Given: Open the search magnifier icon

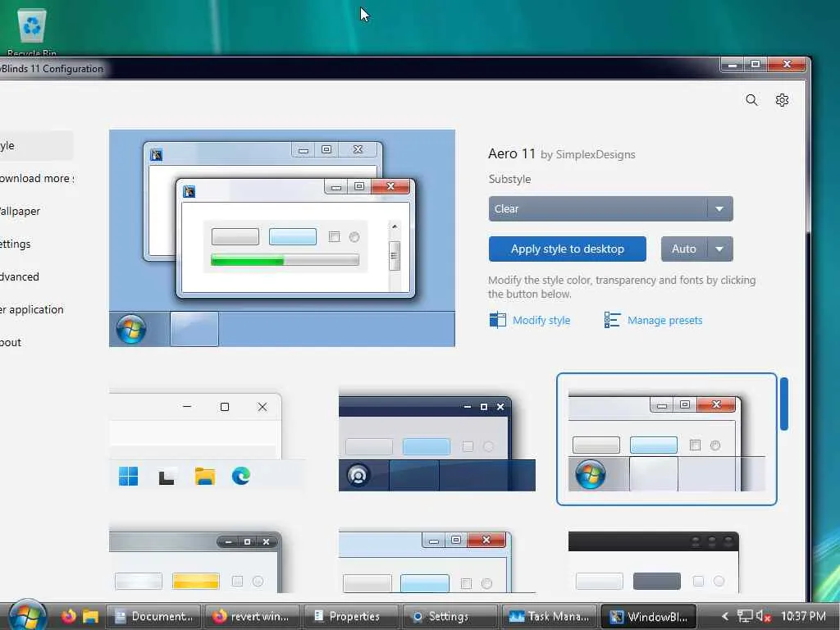Looking at the screenshot, I should click(x=751, y=100).
